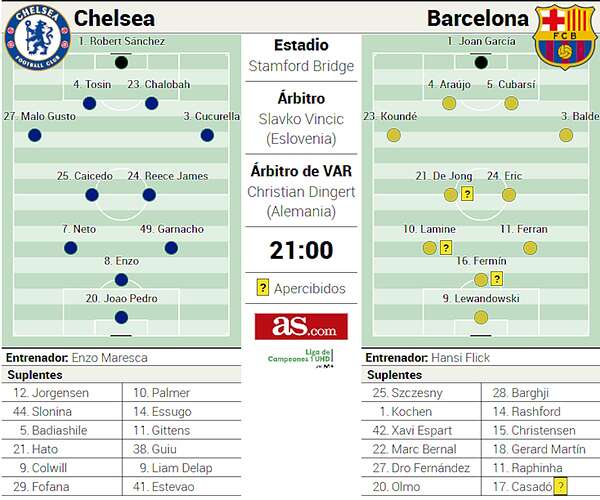Screen dimensions: 600x500
Task: Click the FC Barcelona crest
Action: click(565, 37)
